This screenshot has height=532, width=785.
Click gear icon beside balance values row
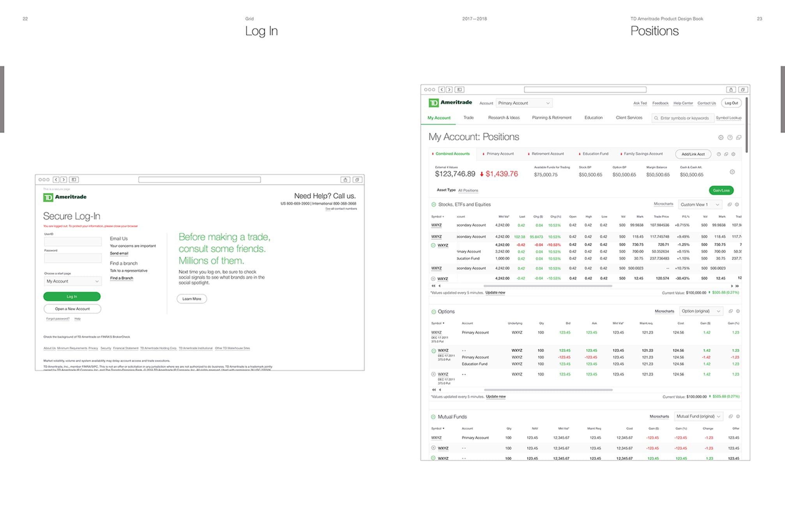[x=732, y=172]
